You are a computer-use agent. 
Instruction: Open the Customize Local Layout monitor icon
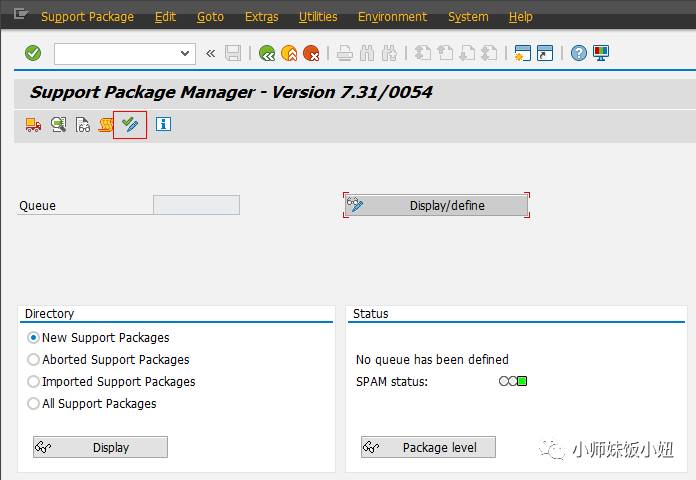601,53
